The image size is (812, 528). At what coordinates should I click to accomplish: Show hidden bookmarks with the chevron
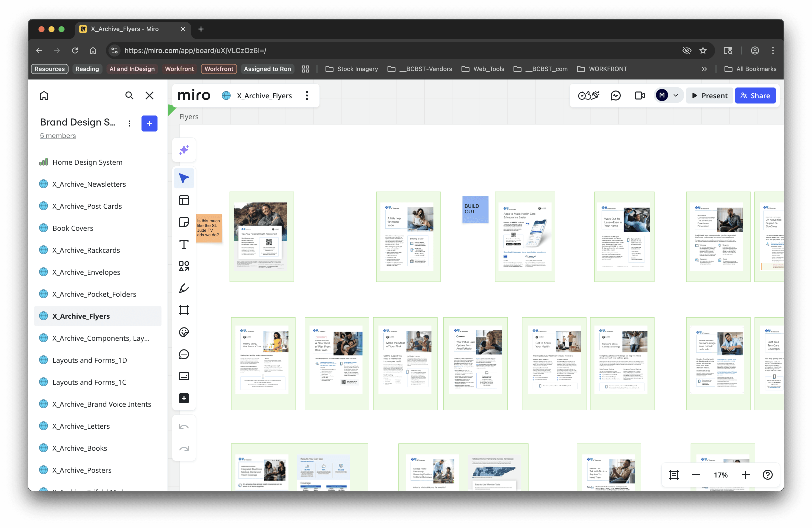[x=704, y=69]
